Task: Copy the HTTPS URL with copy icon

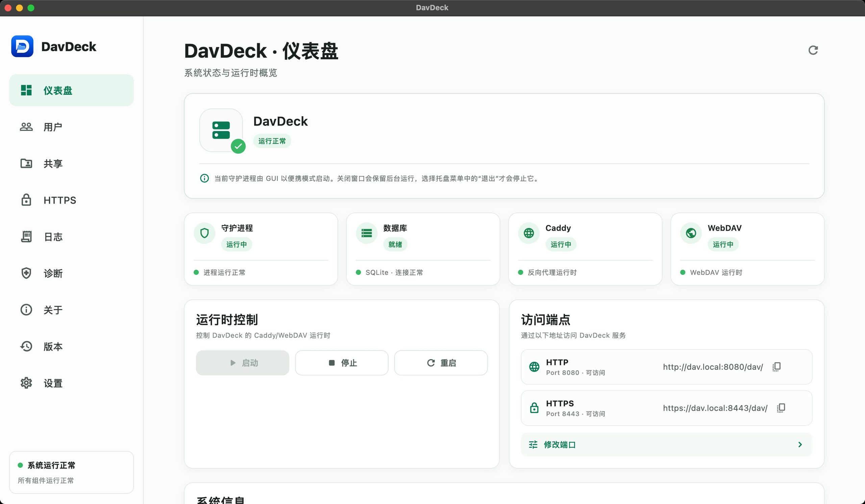Action: click(x=781, y=408)
